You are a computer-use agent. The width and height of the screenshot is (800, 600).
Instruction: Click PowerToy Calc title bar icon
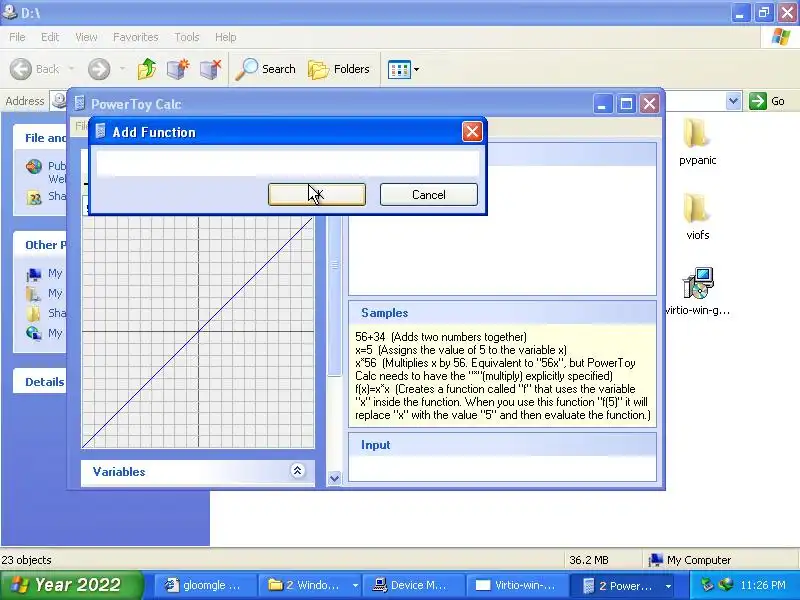(x=79, y=104)
